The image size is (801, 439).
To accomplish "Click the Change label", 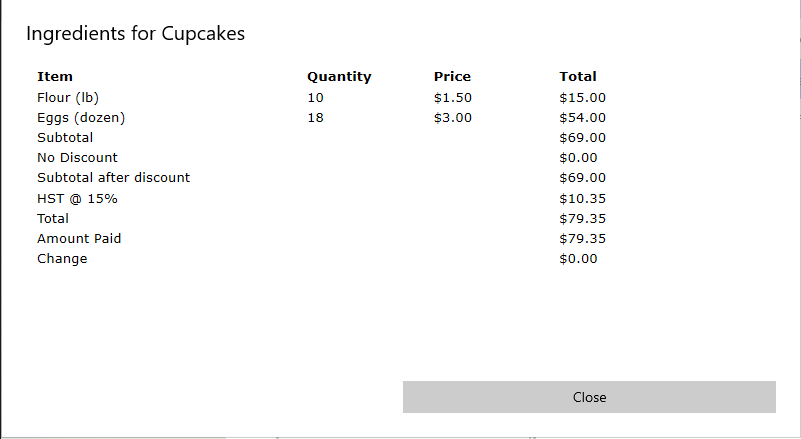I will click(62, 259).
